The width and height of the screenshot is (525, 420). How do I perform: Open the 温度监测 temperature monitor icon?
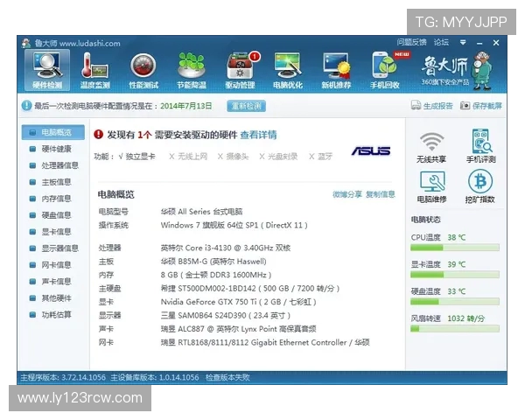(x=95, y=70)
